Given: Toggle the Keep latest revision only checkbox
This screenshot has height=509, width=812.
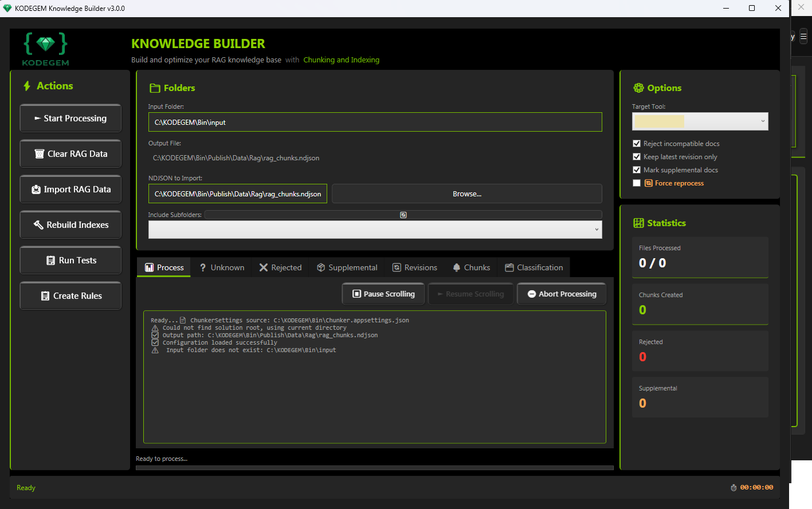Looking at the screenshot, I should coord(637,157).
